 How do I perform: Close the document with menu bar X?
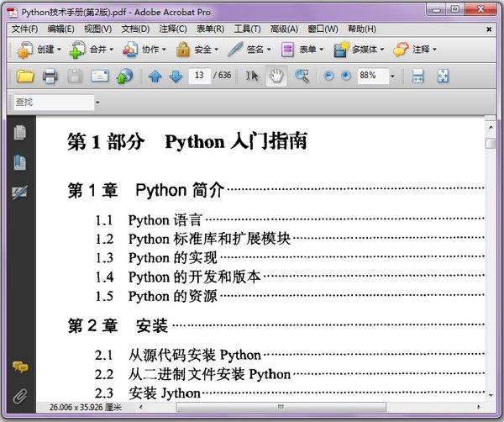coord(489,29)
